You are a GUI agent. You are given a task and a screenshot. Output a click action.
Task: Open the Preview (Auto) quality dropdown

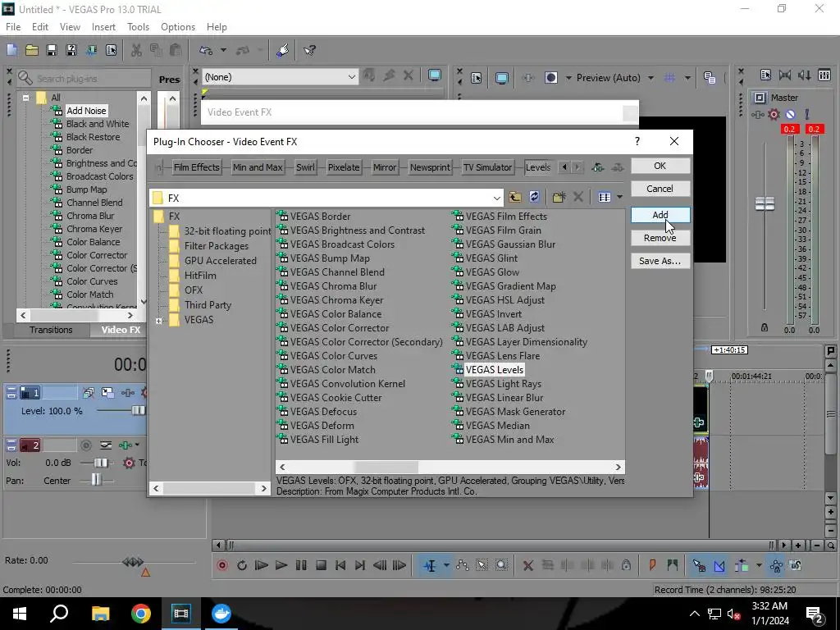651,78
